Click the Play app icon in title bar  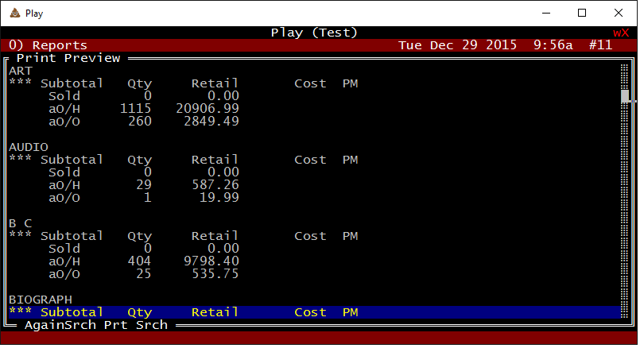pos(13,13)
